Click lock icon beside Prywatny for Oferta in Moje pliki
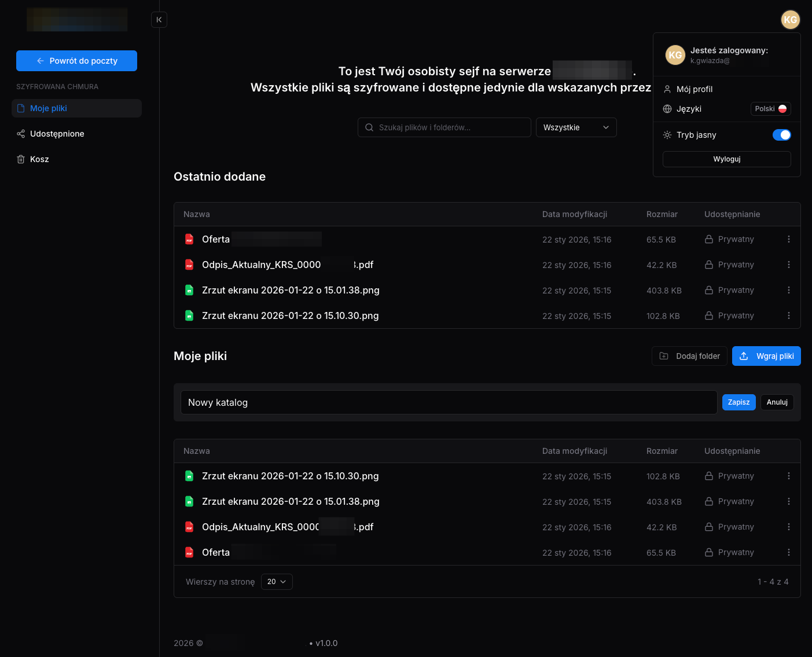 point(708,552)
